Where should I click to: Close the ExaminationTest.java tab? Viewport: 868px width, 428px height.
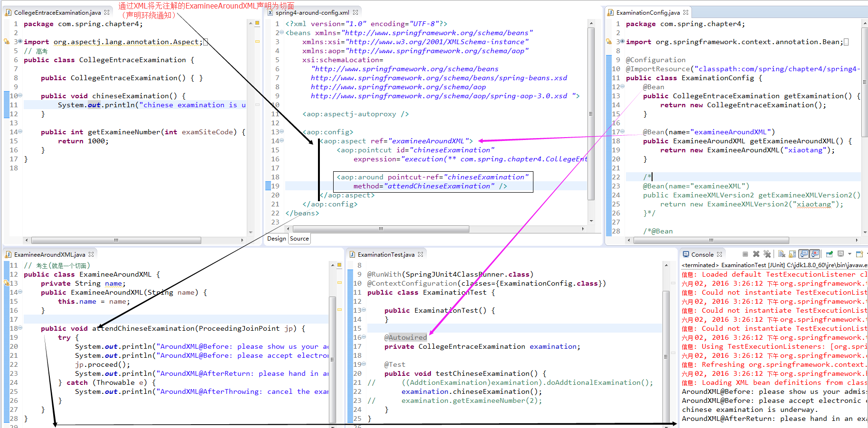(x=420, y=254)
